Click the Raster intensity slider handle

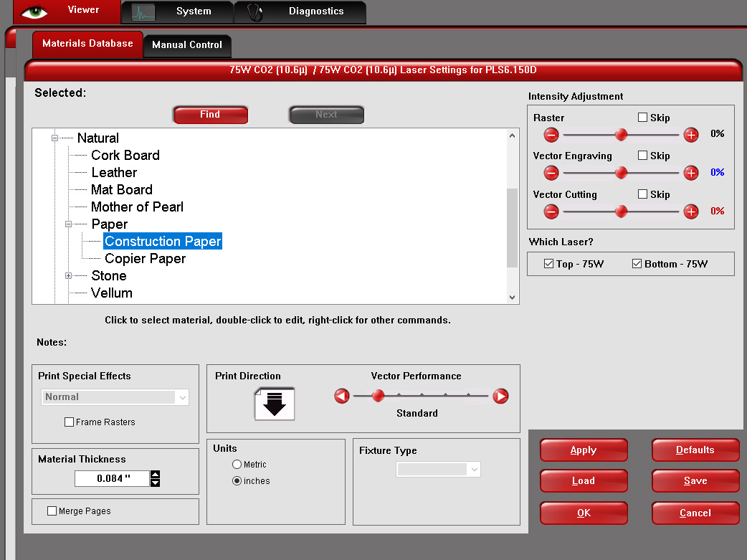(621, 135)
